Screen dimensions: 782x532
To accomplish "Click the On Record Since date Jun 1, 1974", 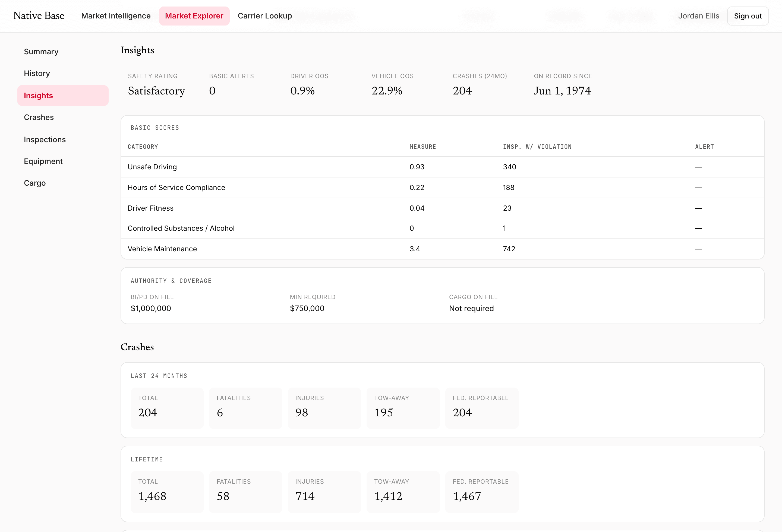I will [x=562, y=91].
